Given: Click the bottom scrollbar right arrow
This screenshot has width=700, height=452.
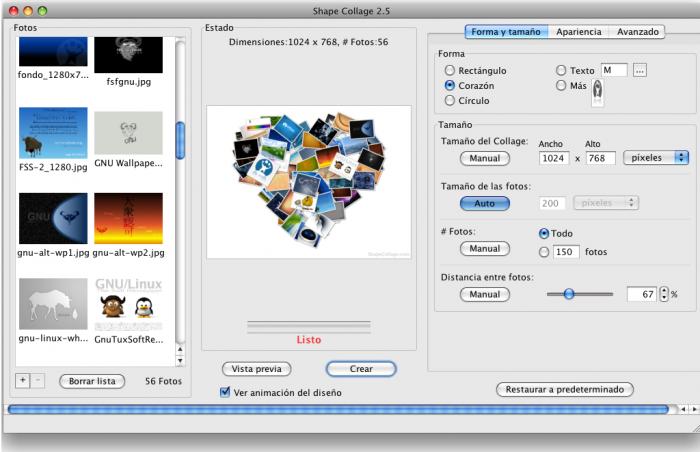Looking at the screenshot, I should click(694, 409).
